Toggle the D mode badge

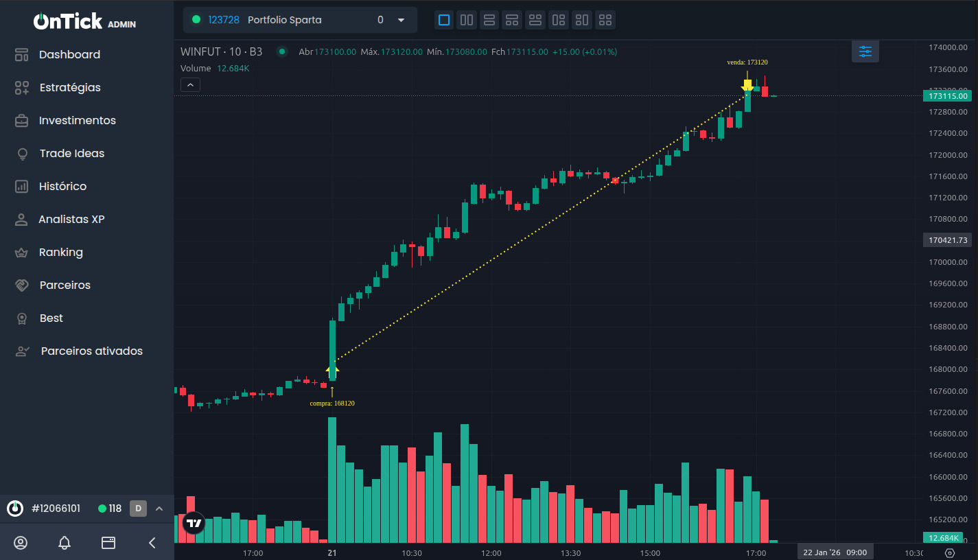pyautogui.click(x=138, y=509)
